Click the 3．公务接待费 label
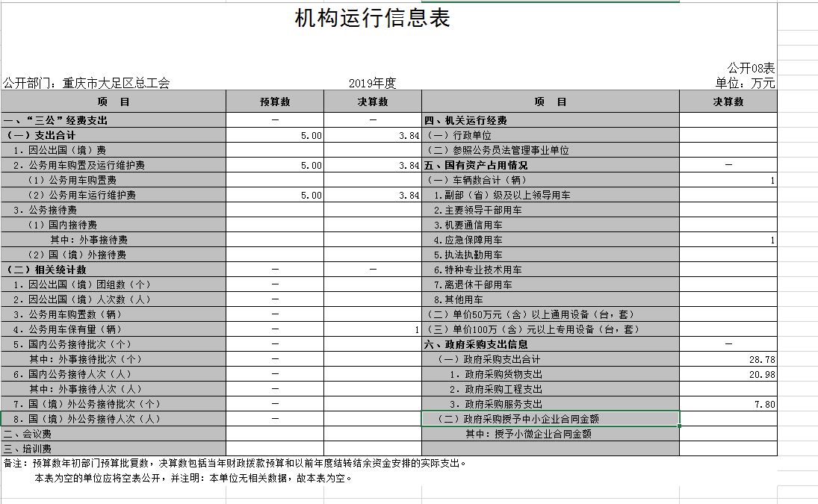This screenshot has height=504, width=818. 45,210
